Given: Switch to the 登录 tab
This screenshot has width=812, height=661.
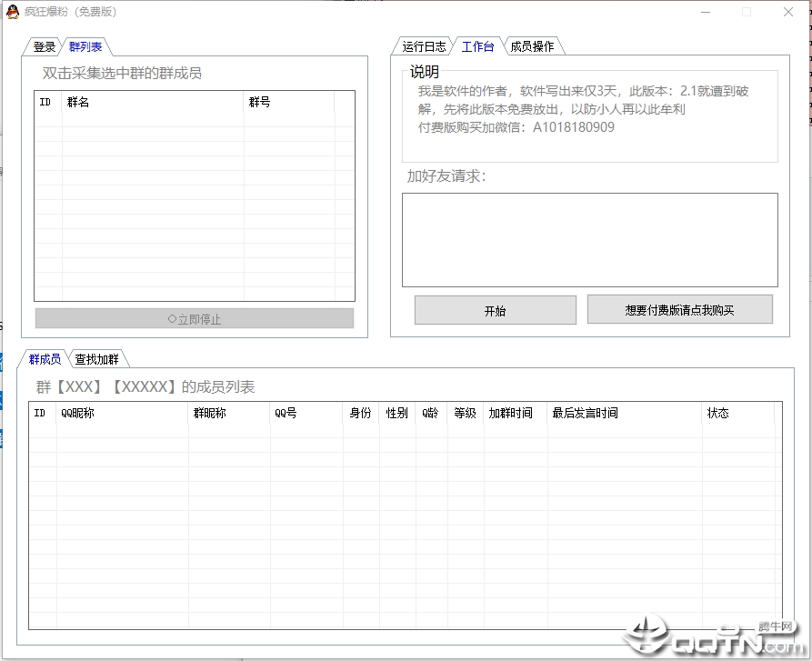Looking at the screenshot, I should pos(44,46).
